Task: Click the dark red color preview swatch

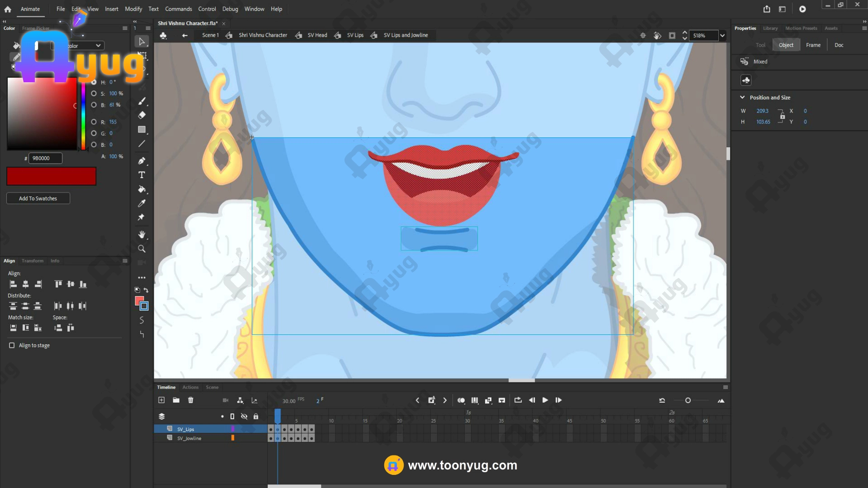Action: tap(51, 176)
